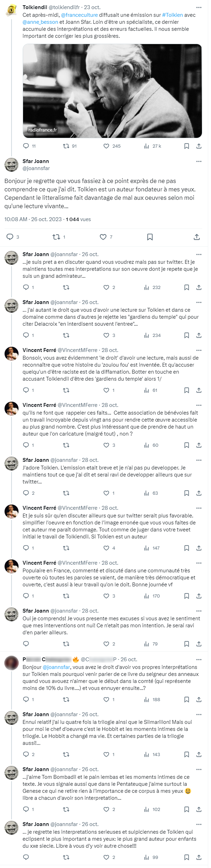Open more options on Tolkiendil's tweet
The height and width of the screenshot is (868, 211).
pos(199,7)
